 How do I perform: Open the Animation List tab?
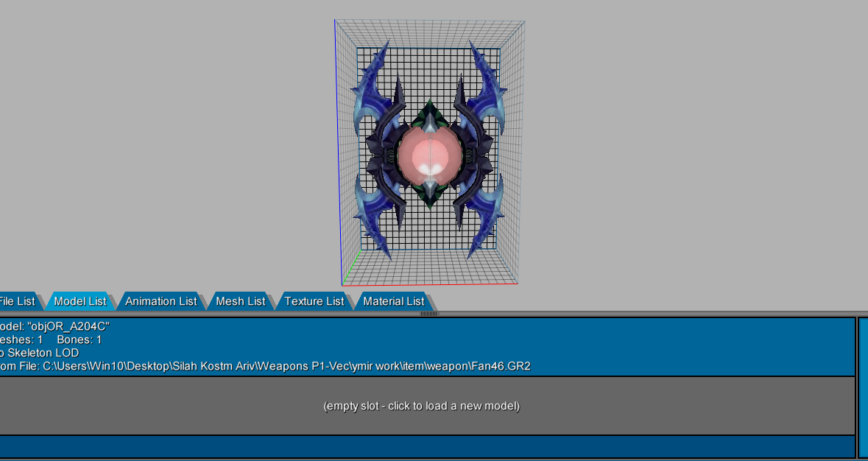click(x=161, y=302)
